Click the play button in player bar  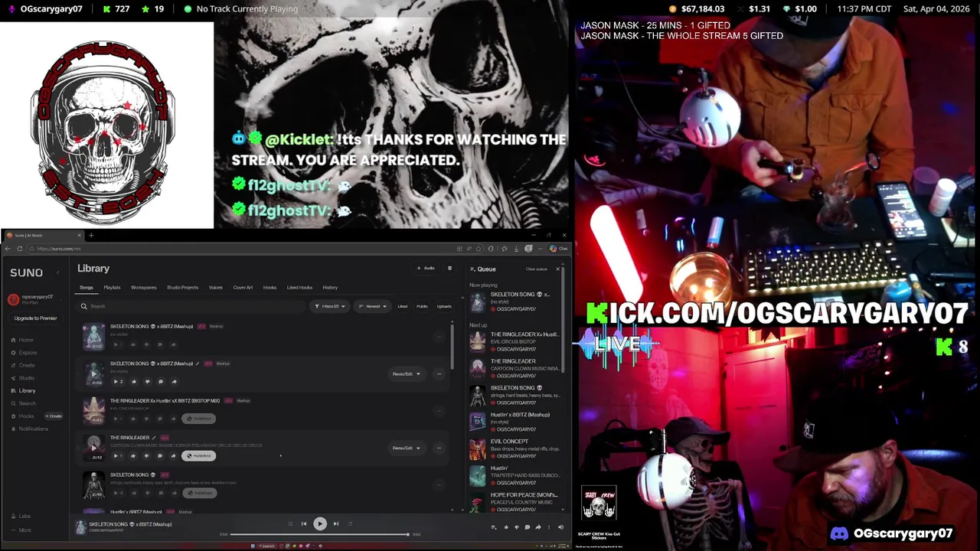(x=320, y=524)
